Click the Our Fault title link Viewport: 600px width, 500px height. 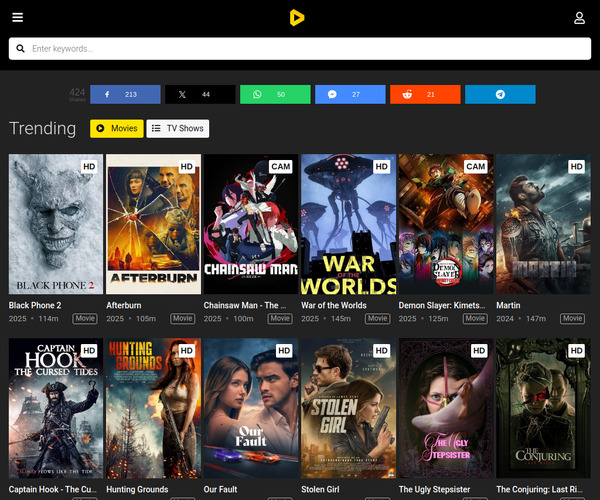(x=220, y=489)
